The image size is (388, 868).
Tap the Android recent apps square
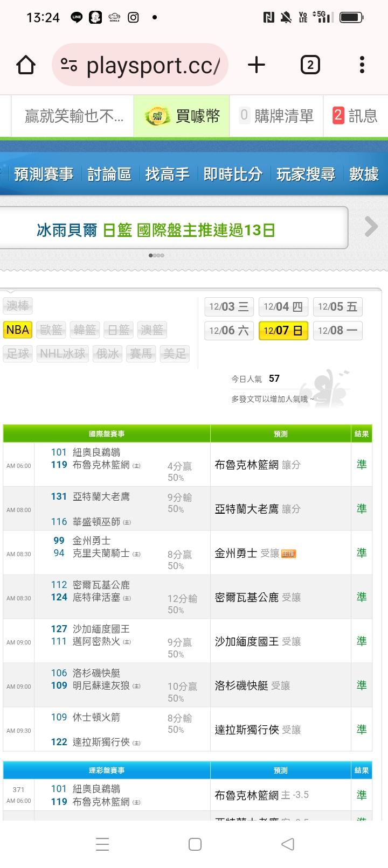tap(195, 844)
